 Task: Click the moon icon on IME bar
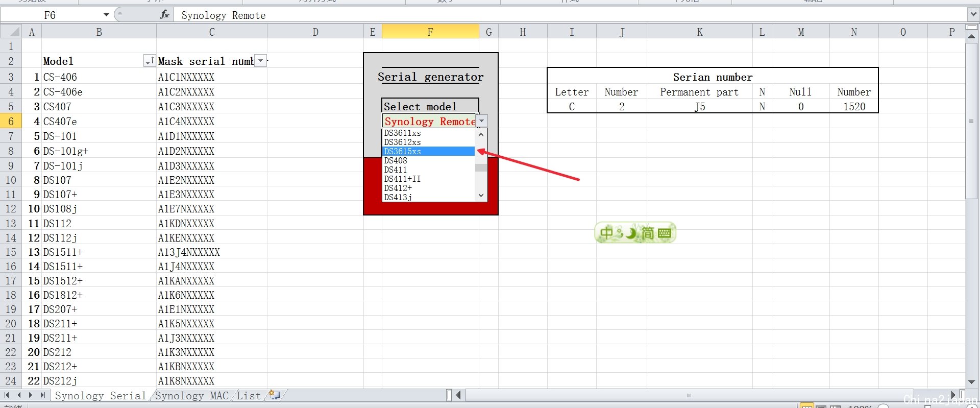(632, 233)
